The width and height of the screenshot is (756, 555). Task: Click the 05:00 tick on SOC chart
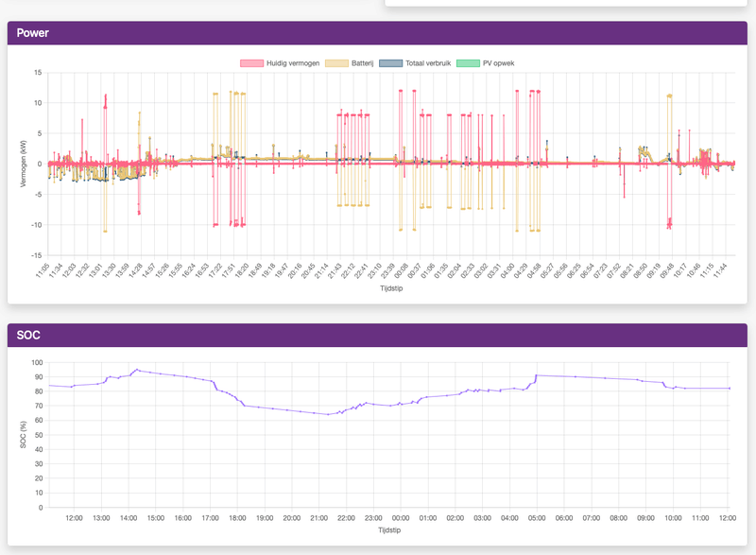coord(537,518)
